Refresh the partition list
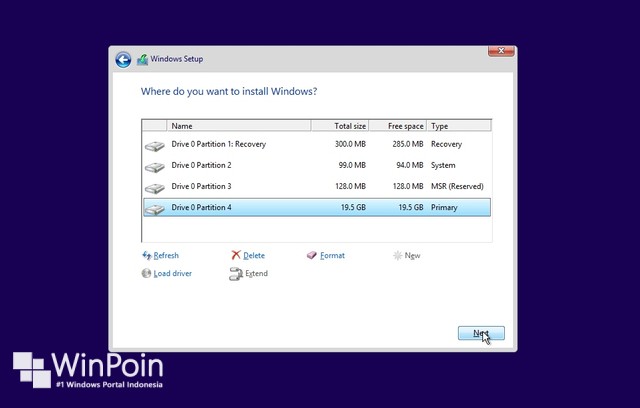640x408 pixels. tap(166, 255)
